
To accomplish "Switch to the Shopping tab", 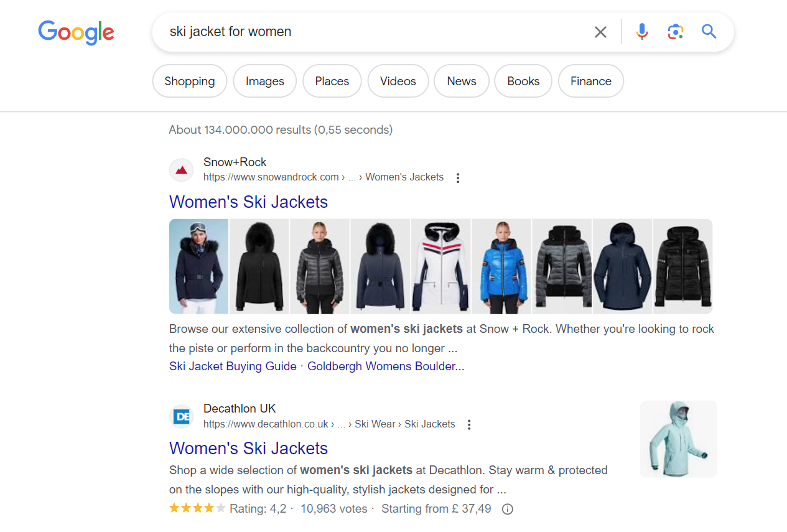I will [189, 81].
